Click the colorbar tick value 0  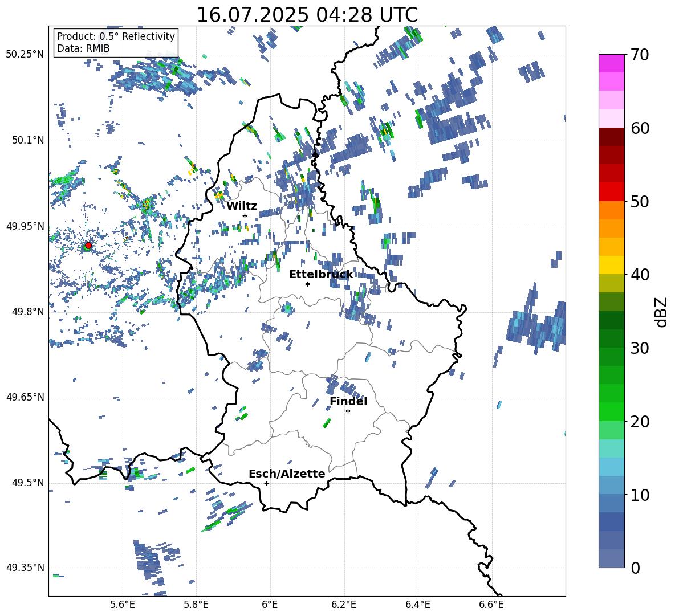[635, 568]
